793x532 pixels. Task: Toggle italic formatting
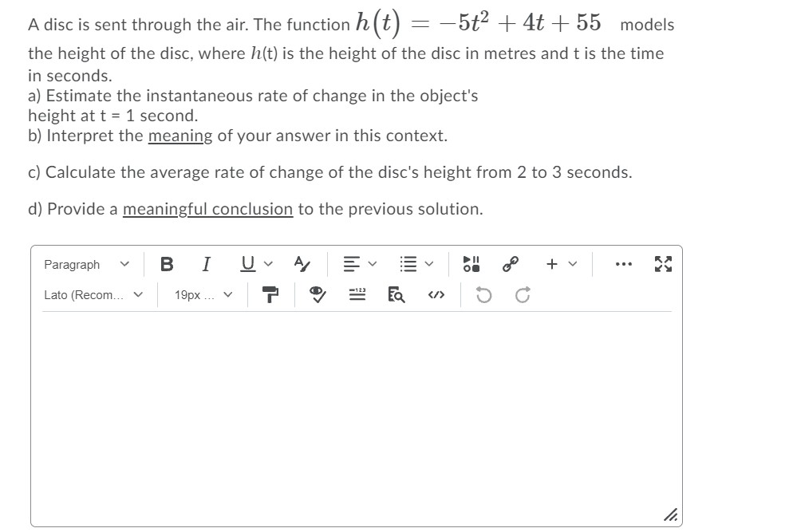click(x=205, y=263)
